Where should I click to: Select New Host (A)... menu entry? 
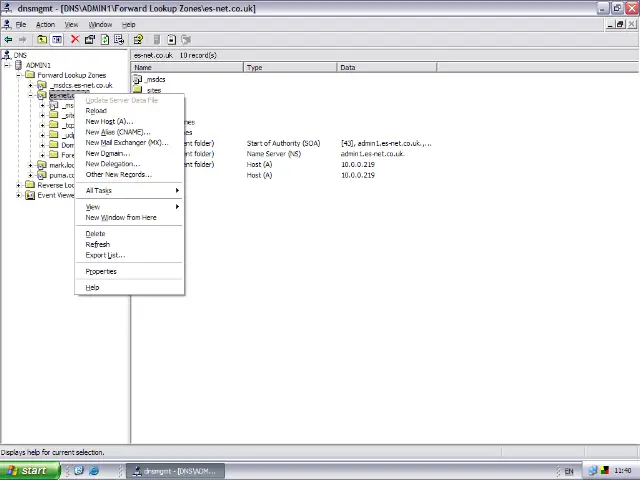coord(129,121)
